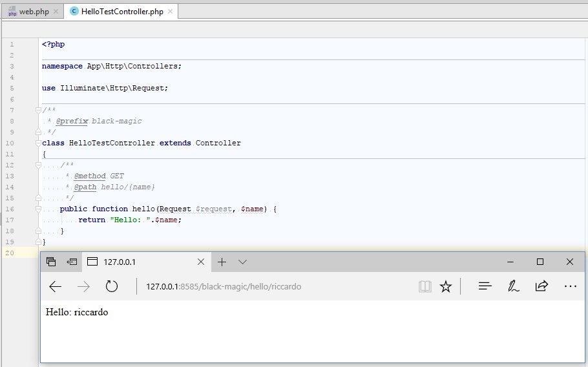Click the @prefix annotation on line 8
This screenshot has height=367, width=588.
72,121
